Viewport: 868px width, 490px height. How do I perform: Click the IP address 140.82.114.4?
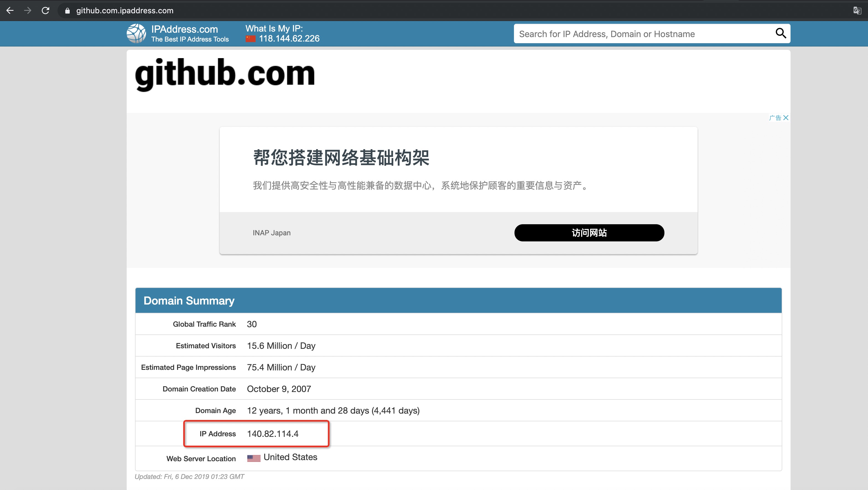click(272, 434)
